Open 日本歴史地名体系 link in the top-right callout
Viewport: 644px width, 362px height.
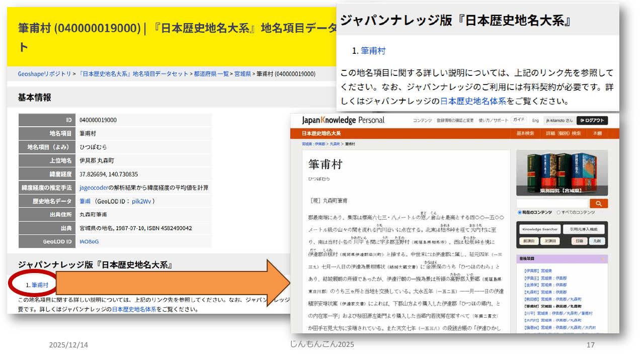(473, 101)
